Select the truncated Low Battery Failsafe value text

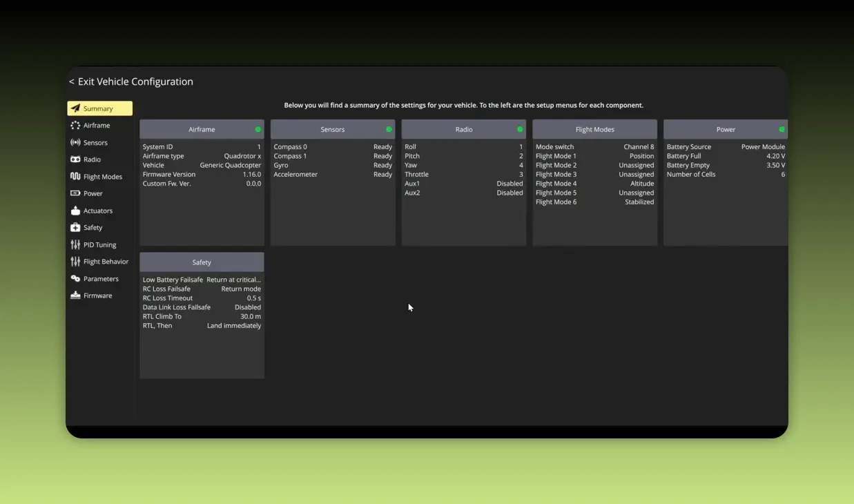coord(235,279)
